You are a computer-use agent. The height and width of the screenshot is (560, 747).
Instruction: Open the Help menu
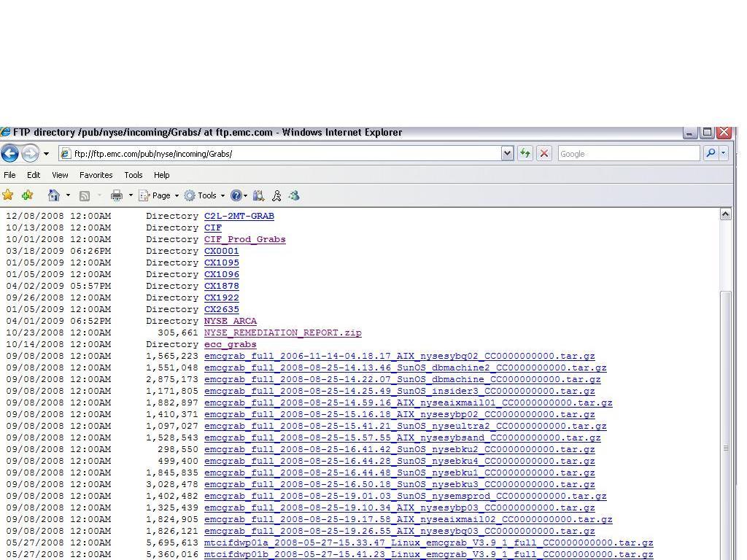tap(161, 175)
